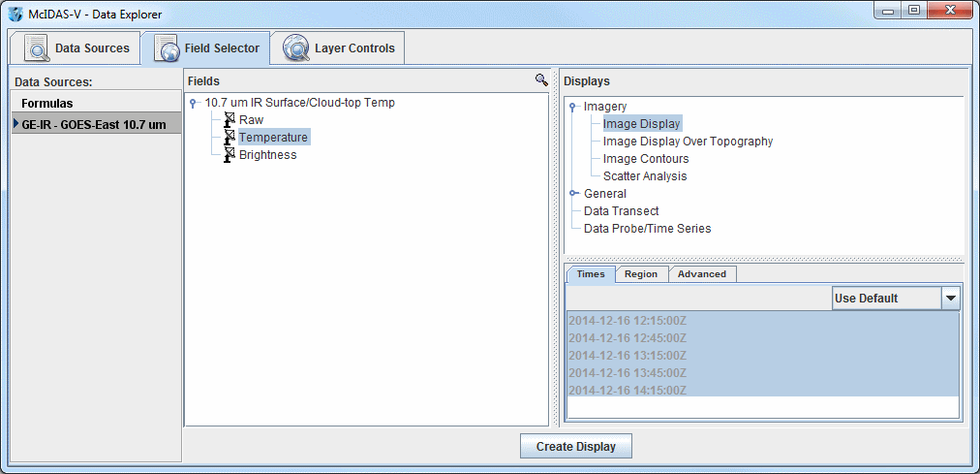The width and height of the screenshot is (980, 474).
Task: Pick Data Probe/Time Series display
Action: (647, 229)
